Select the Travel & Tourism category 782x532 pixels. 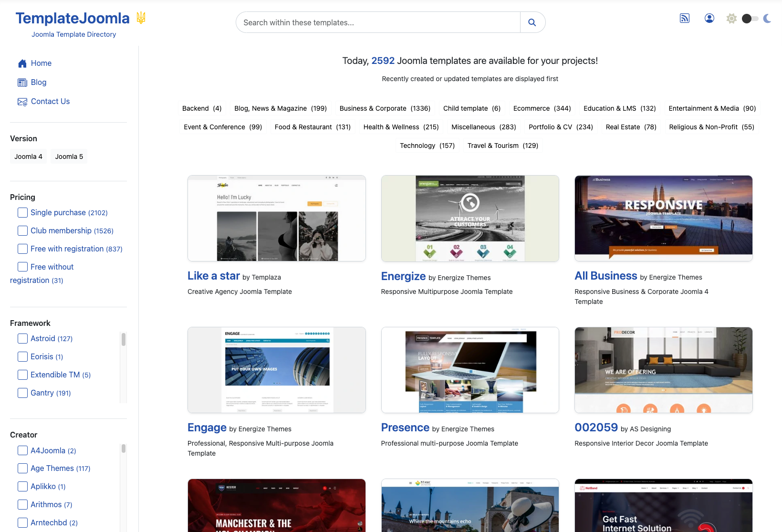(502, 146)
